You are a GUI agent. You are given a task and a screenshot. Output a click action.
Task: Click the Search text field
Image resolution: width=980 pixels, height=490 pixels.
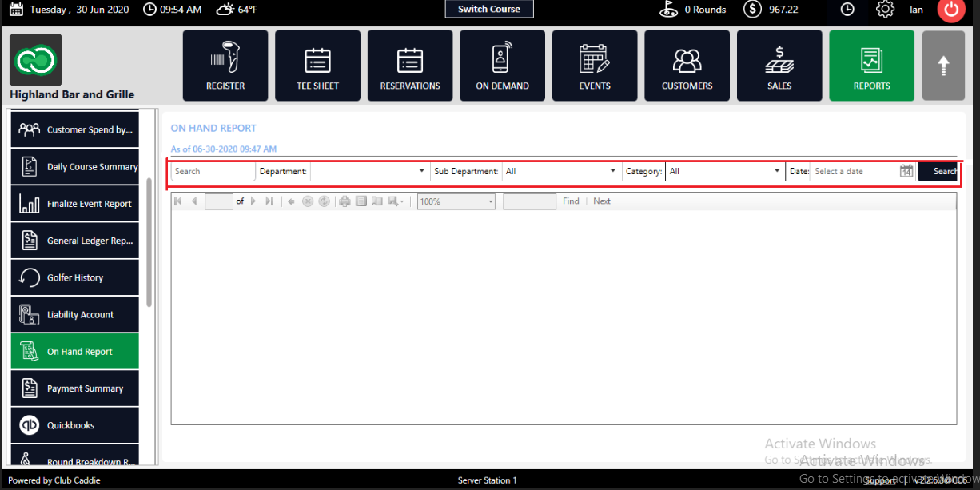pos(213,171)
